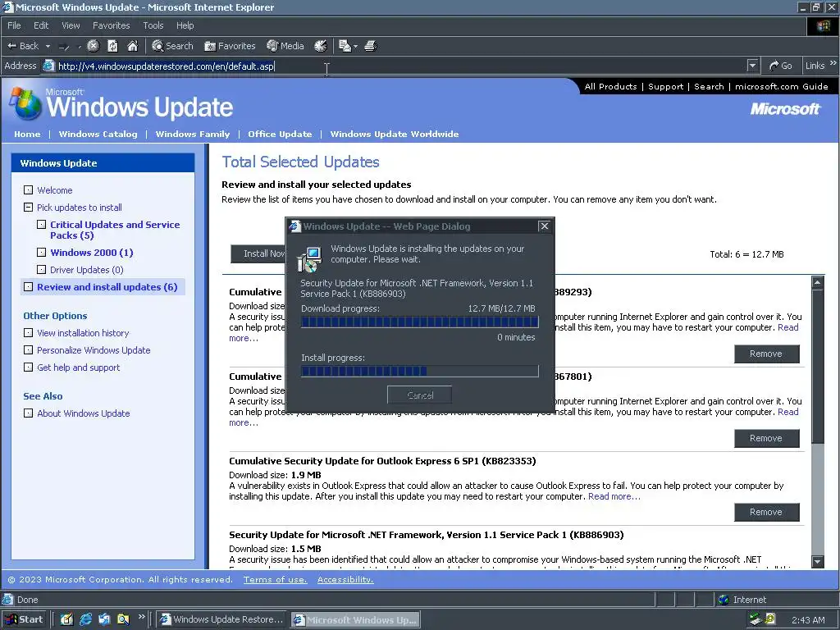Click microsoft.com Guide link

(782, 86)
